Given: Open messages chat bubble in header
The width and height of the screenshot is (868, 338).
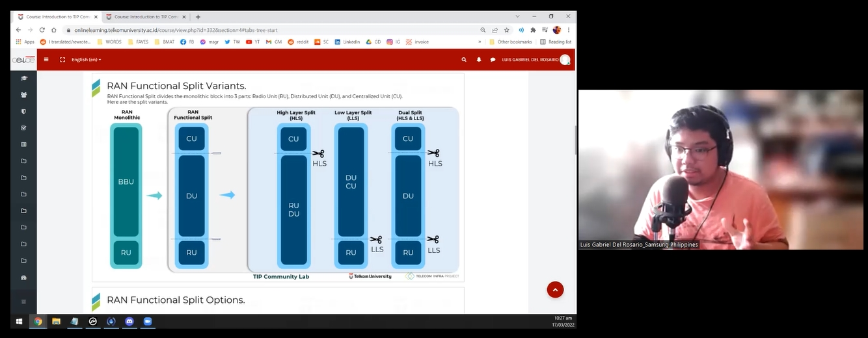Looking at the screenshot, I should (x=493, y=59).
